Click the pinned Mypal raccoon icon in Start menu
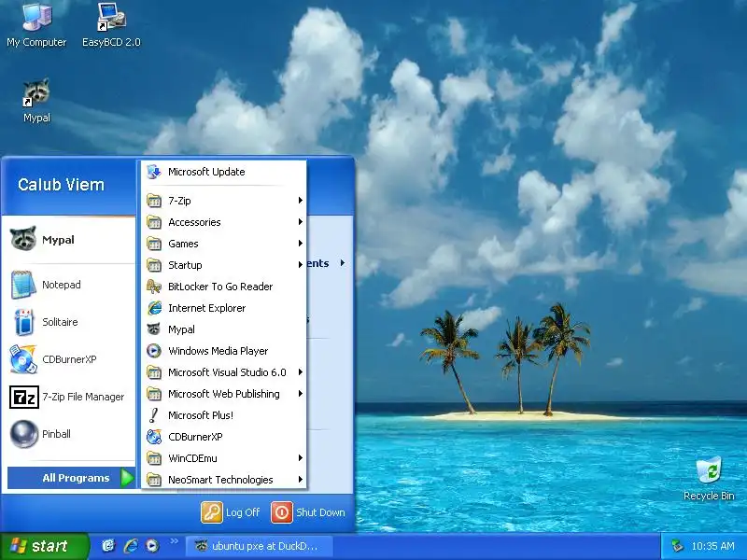The image size is (747, 560). click(23, 239)
